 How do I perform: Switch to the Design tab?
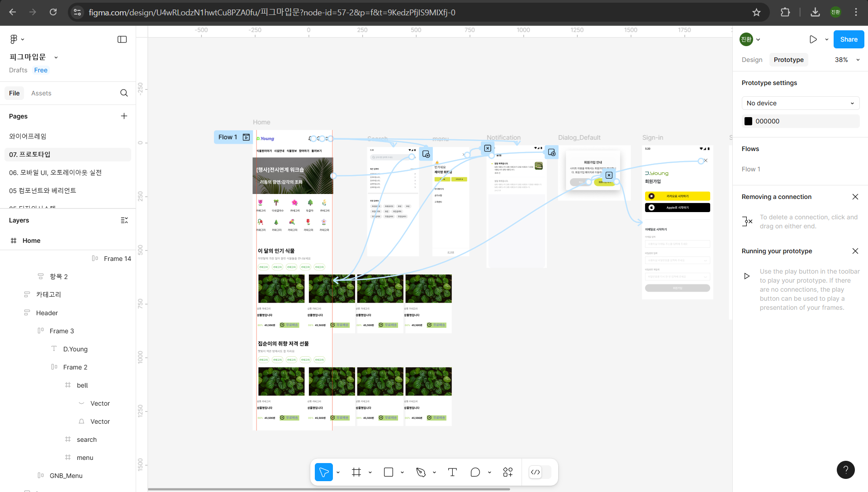[752, 60]
